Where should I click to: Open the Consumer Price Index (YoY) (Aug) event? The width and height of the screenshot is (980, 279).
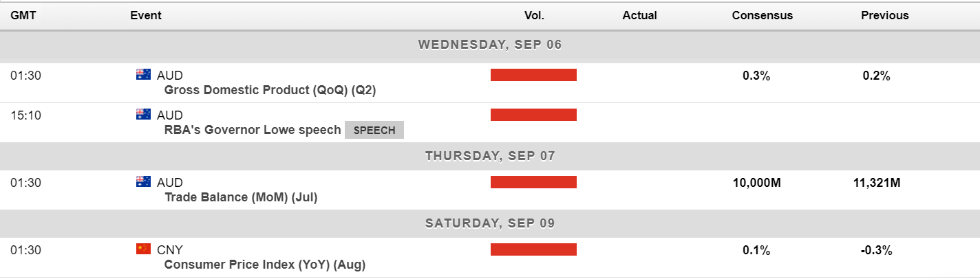pos(265,265)
